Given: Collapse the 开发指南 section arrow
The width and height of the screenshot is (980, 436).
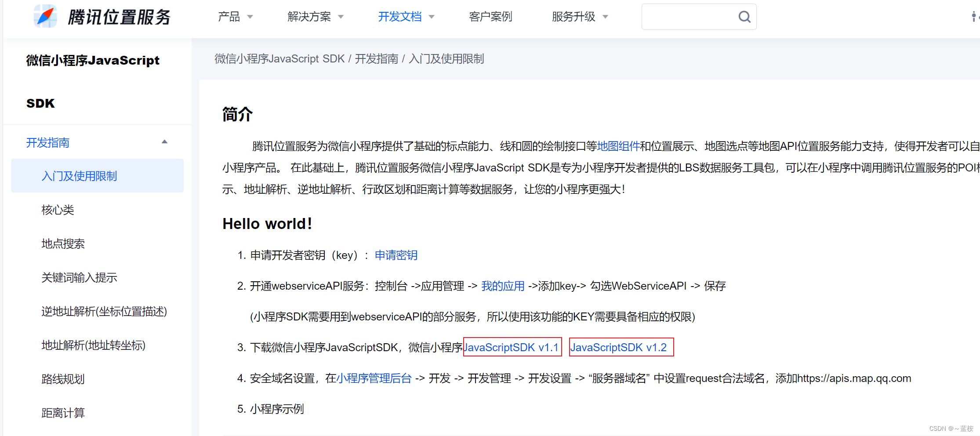Looking at the screenshot, I should [x=164, y=142].
